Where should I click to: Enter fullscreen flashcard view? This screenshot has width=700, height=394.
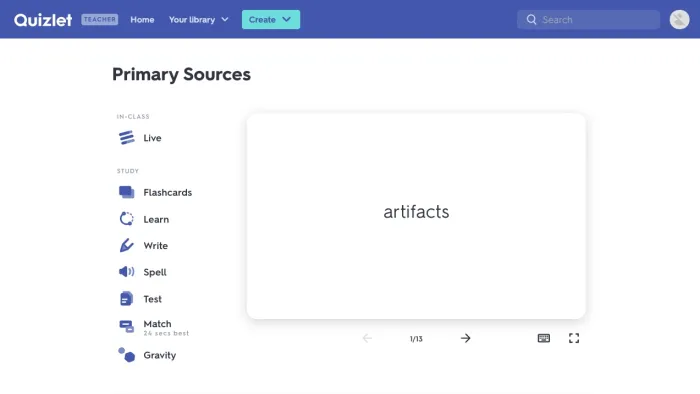pos(574,338)
